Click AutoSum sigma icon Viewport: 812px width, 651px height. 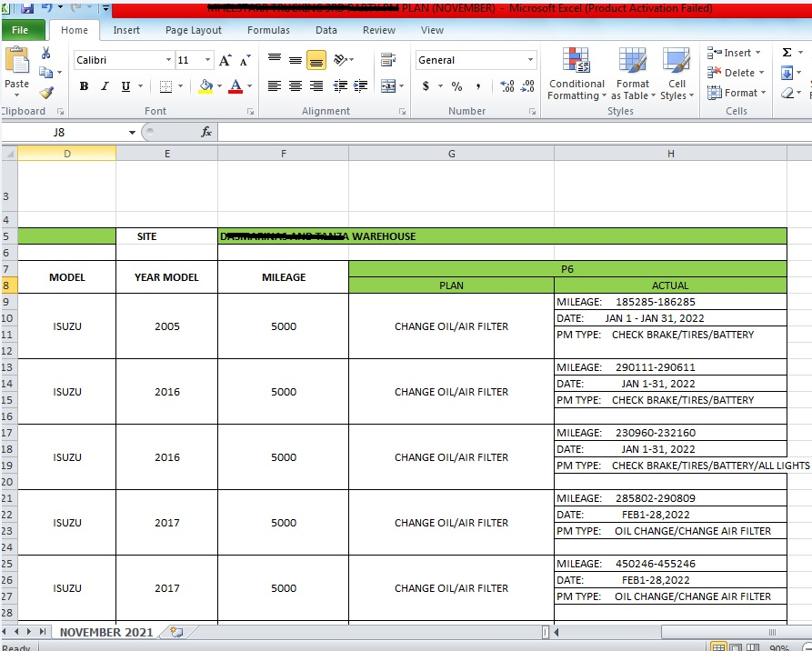pos(787,53)
